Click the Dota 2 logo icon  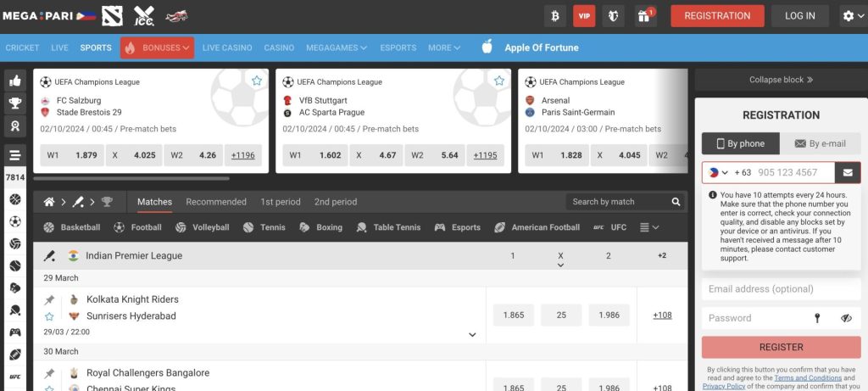pos(112,15)
